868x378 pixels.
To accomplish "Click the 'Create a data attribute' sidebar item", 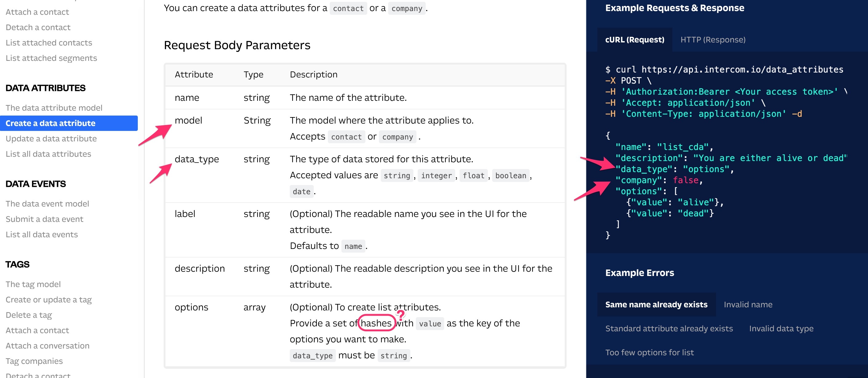I will coord(50,123).
